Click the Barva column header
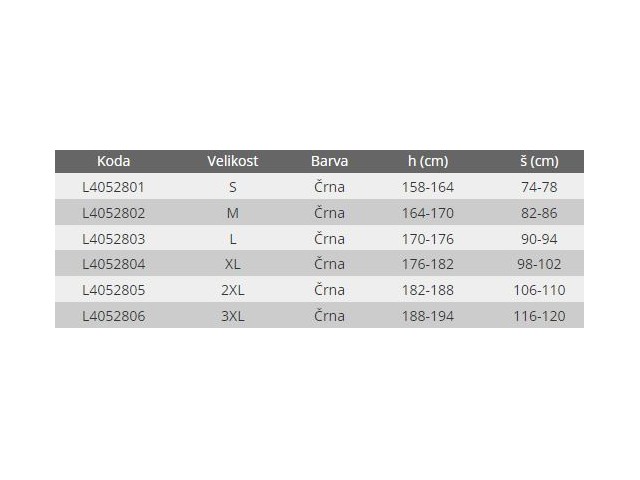The image size is (640, 480). pyautogui.click(x=329, y=161)
